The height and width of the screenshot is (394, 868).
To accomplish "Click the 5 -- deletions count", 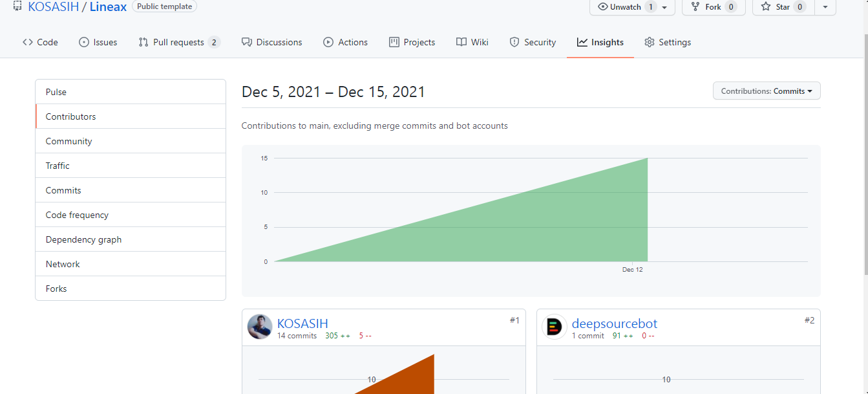I will (x=365, y=336).
